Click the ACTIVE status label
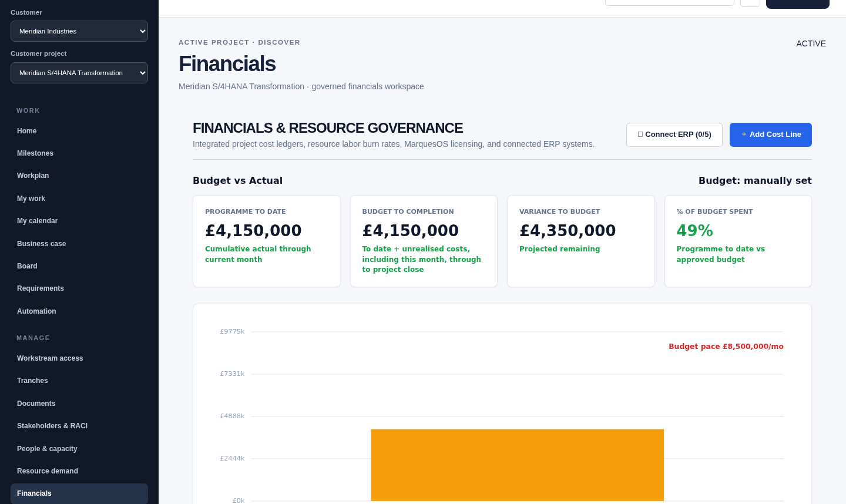The width and height of the screenshot is (846, 504). click(811, 43)
